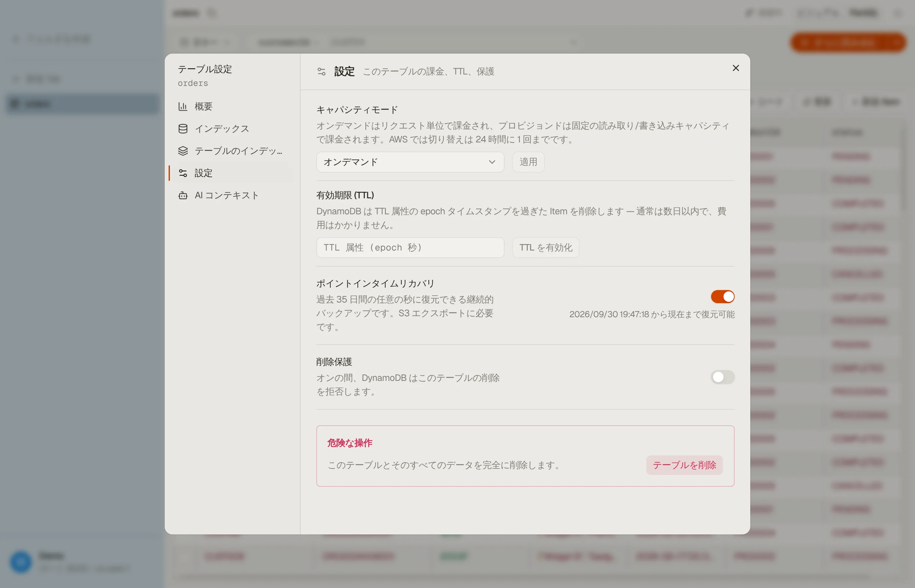Click the sliders icon in the 設定 header
Image resolution: width=915 pixels, height=588 pixels.
point(322,72)
